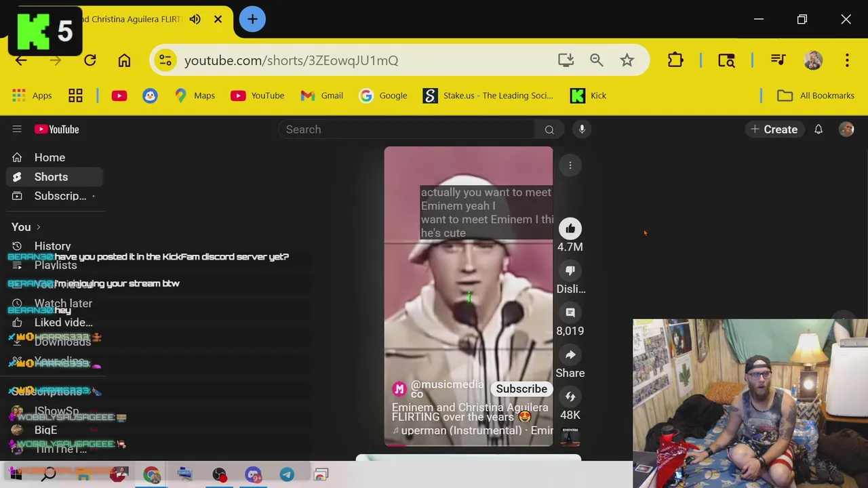Open Subscriptions in the sidebar
The width and height of the screenshot is (868, 488).
[x=54, y=196]
